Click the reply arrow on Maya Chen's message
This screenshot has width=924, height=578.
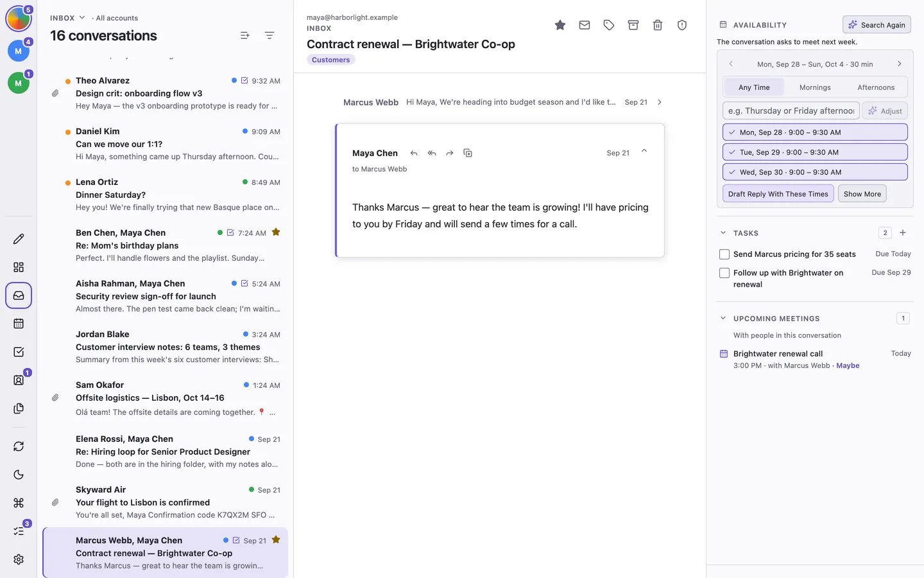[x=414, y=153]
